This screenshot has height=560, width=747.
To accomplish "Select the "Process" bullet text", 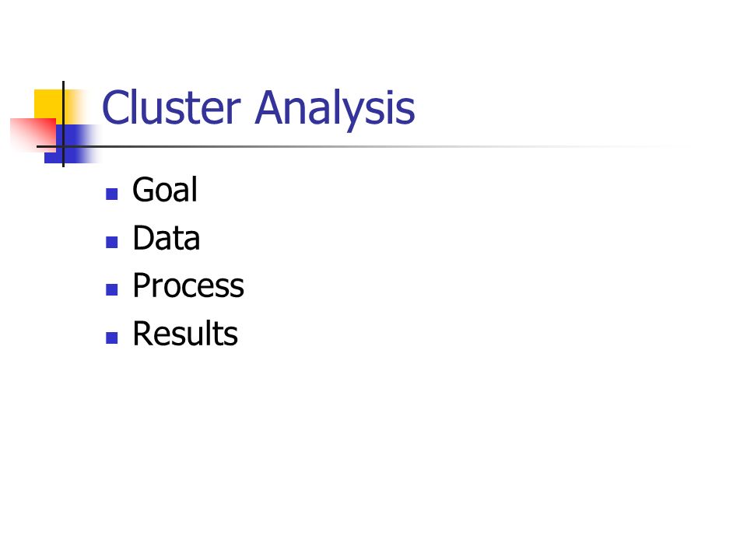I will click(188, 285).
